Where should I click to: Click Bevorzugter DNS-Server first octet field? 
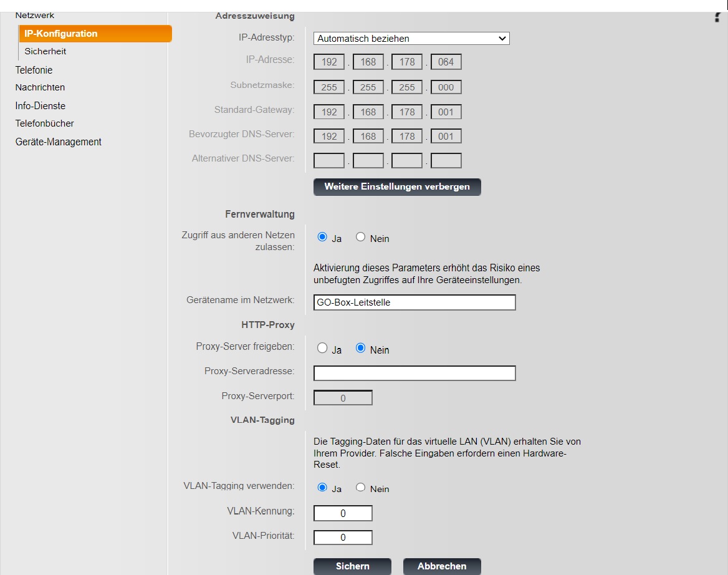tap(329, 136)
